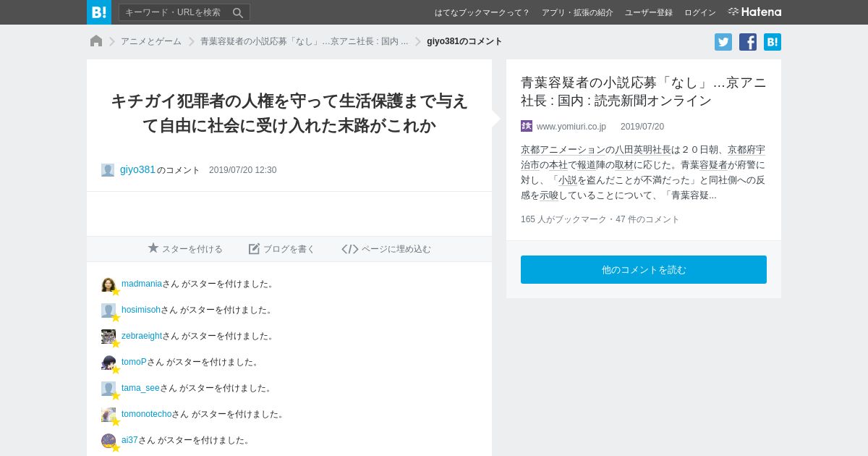Open hosimisoh user link
868x456 pixels.
[141, 310]
